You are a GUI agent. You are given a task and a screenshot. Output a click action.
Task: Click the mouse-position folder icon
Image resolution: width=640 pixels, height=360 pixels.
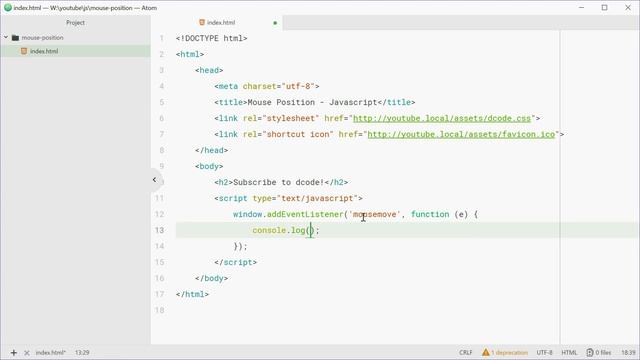pos(16,38)
